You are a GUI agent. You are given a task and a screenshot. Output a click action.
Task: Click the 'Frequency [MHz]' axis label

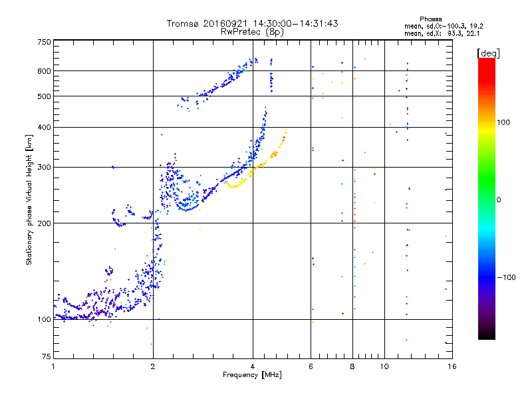[x=252, y=375]
